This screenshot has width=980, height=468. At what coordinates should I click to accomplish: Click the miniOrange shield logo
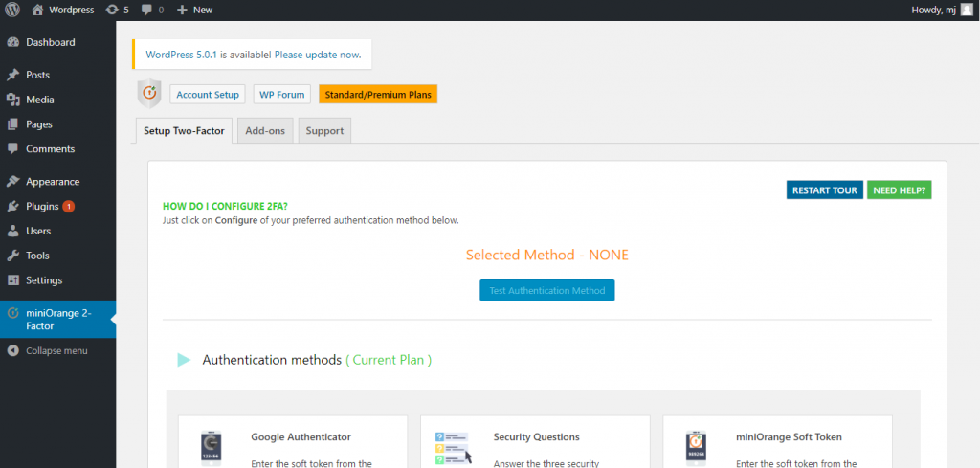point(149,94)
